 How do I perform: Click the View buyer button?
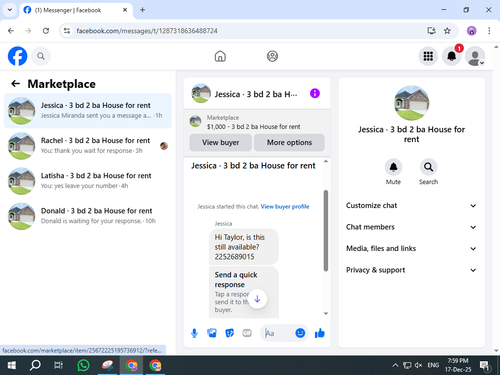221,142
